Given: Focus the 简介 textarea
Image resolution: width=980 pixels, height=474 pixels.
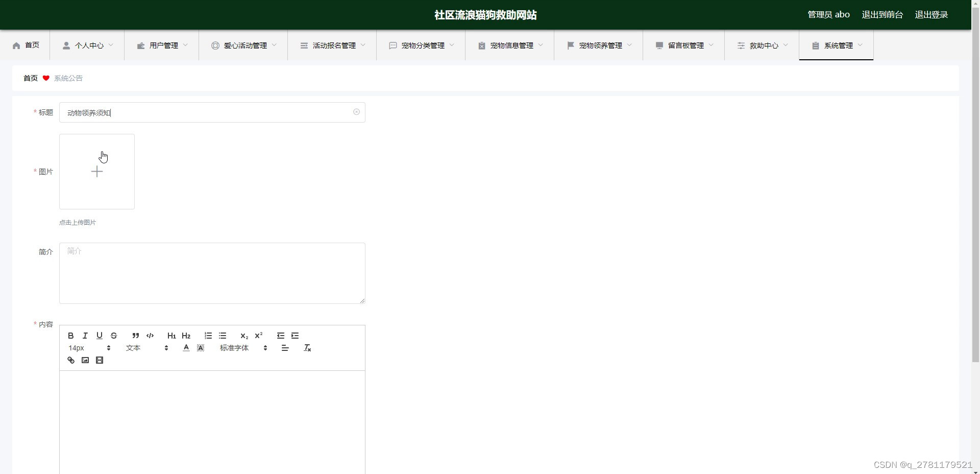Looking at the screenshot, I should tap(212, 273).
